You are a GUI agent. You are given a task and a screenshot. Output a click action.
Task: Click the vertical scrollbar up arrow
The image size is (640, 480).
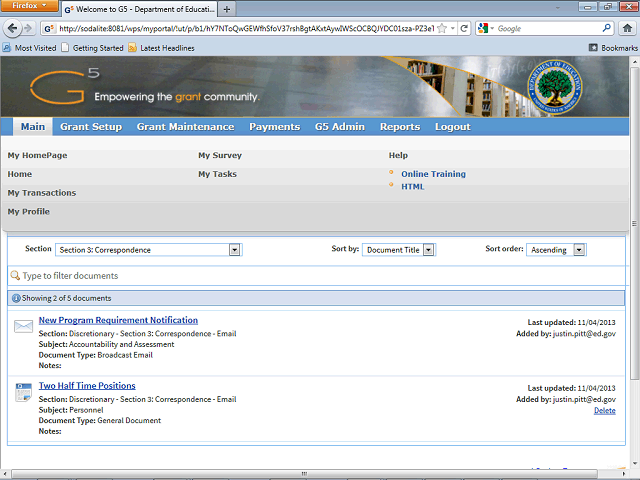coord(635,62)
